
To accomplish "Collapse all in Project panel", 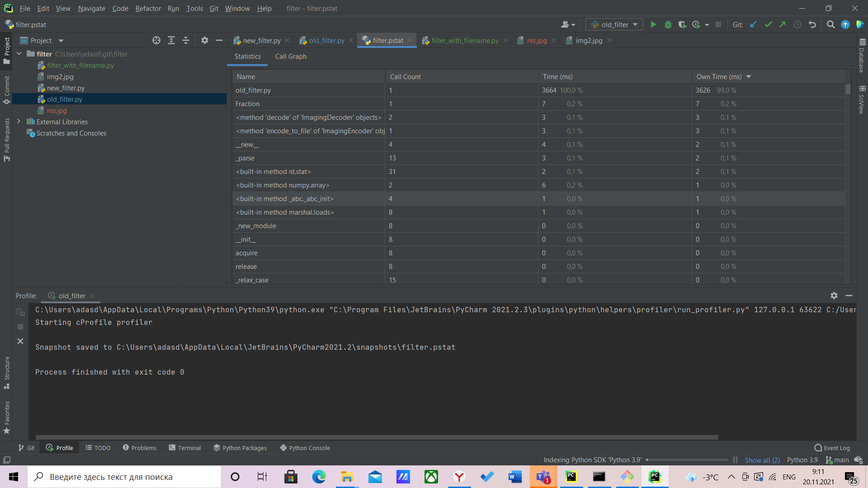I will coord(186,40).
